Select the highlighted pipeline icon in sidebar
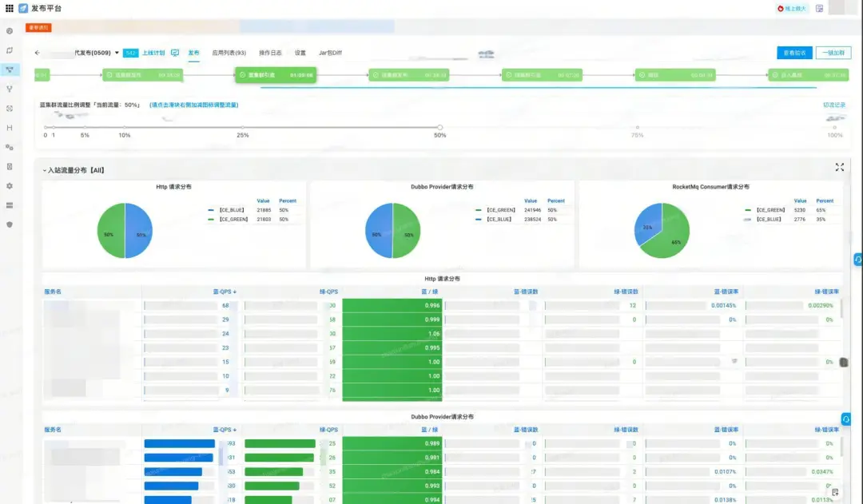The width and height of the screenshot is (863, 504). pos(10,69)
